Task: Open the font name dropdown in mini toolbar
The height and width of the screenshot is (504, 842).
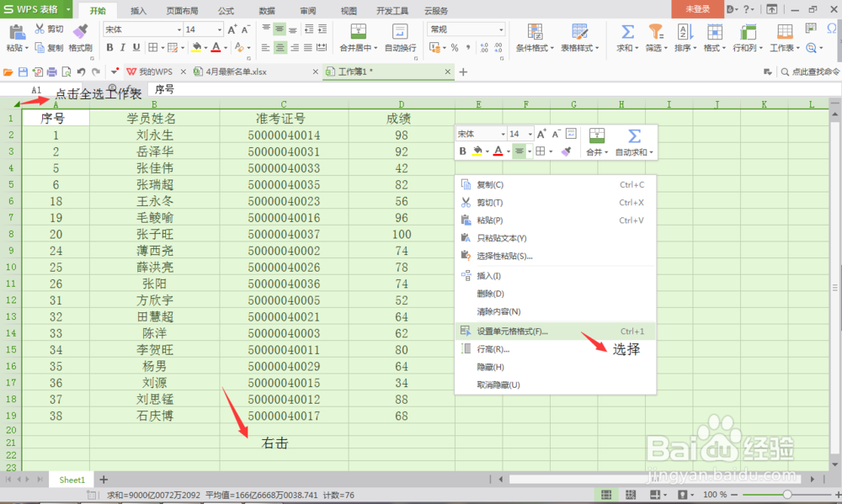Action: (503, 134)
